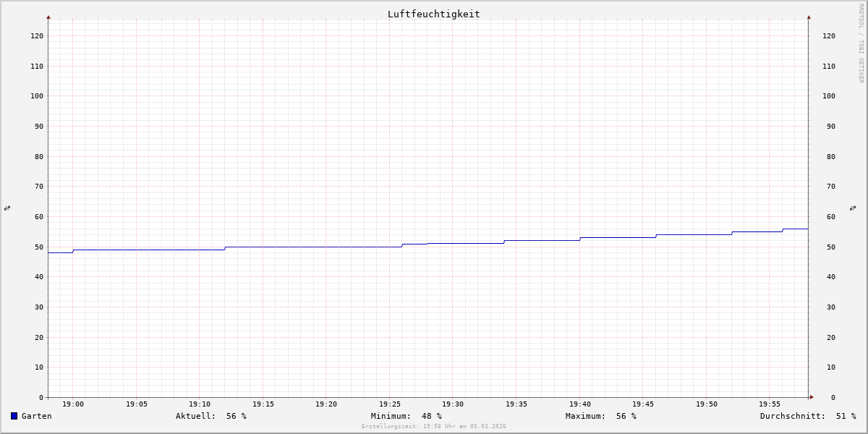Click the 0 label on the right axis
The width and height of the screenshot is (868, 434).
pyautogui.click(x=833, y=397)
